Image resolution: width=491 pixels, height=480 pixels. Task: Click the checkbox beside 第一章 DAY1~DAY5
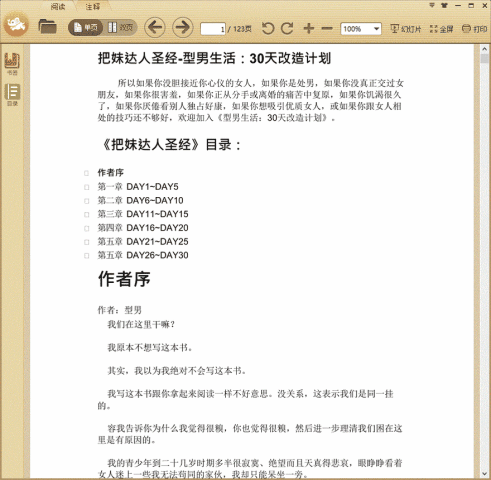pos(86,187)
